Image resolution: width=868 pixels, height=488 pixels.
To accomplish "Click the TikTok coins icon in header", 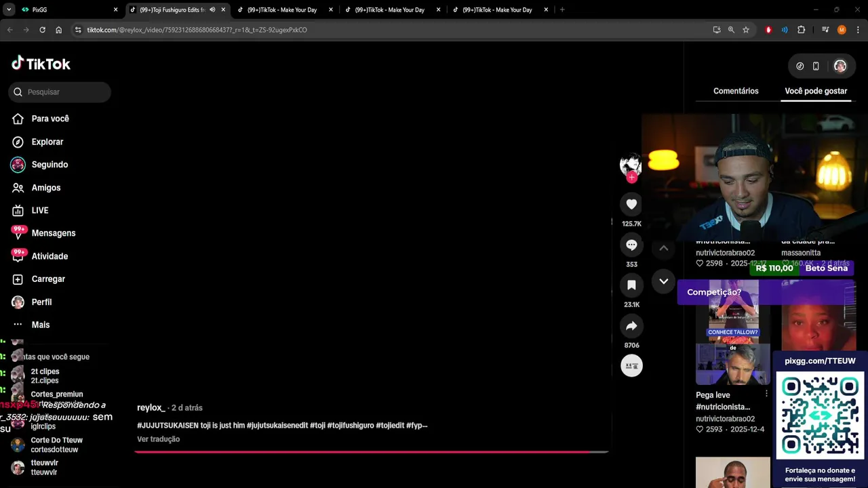I will (800, 66).
